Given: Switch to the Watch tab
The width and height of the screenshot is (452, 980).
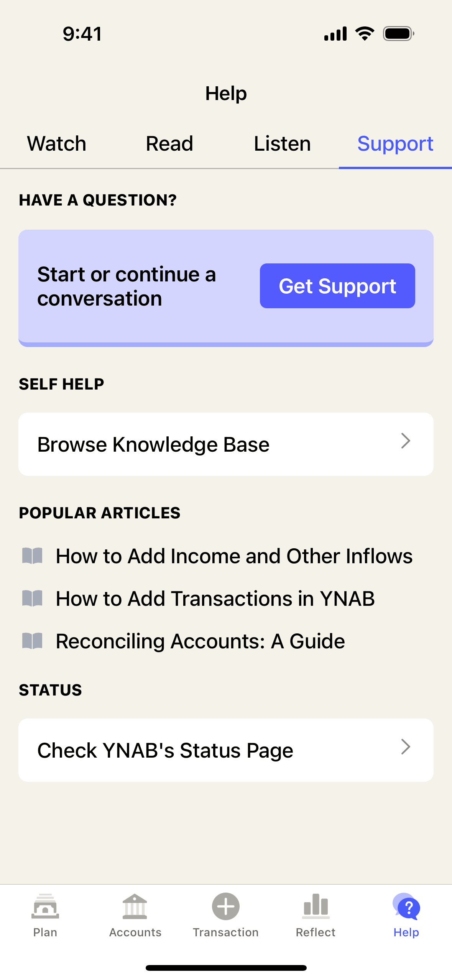Looking at the screenshot, I should tap(57, 144).
